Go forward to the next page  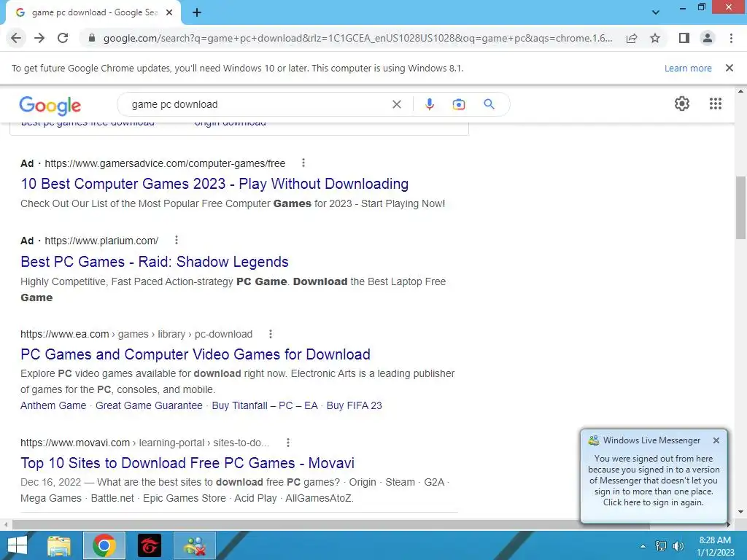[x=39, y=38]
